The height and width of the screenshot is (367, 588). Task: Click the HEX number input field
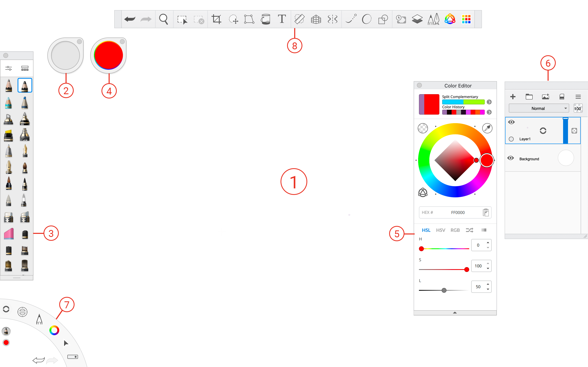pyautogui.click(x=458, y=212)
